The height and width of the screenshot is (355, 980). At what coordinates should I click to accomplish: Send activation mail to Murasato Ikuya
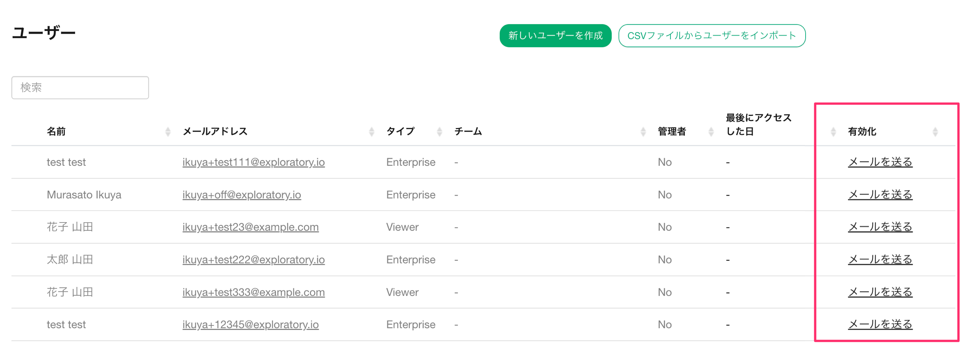tap(880, 195)
